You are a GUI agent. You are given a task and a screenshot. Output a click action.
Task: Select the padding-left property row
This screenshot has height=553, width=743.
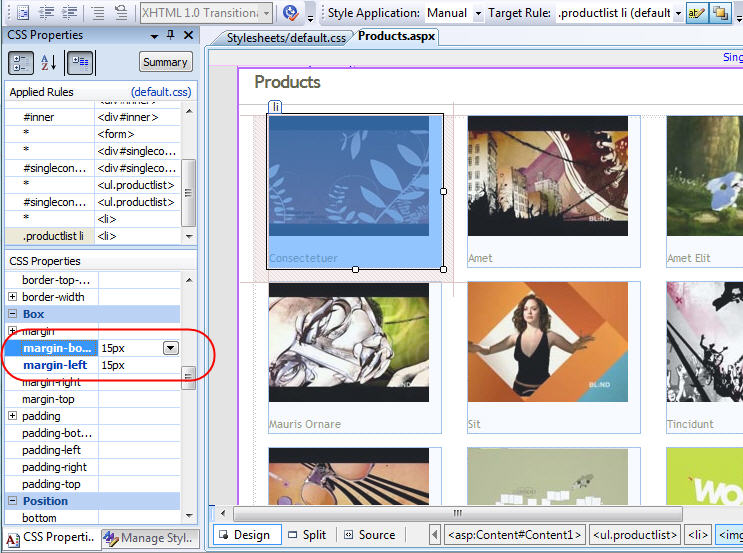tap(92, 450)
